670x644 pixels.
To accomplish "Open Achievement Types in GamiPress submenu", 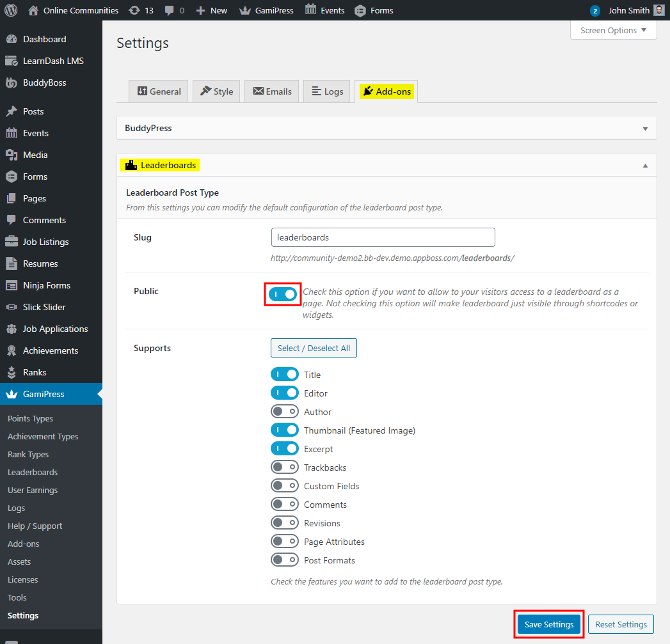I will coord(43,436).
